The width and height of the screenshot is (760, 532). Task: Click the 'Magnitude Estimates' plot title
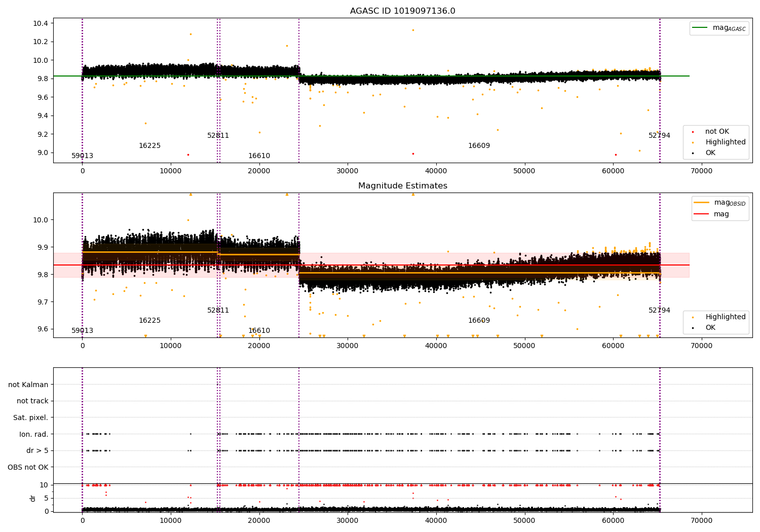coord(402,186)
